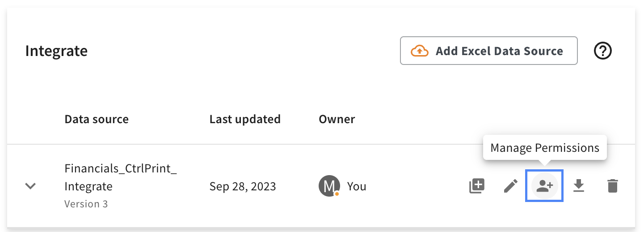Download the data source with the arrow icon
644x232 pixels.
[x=579, y=185]
